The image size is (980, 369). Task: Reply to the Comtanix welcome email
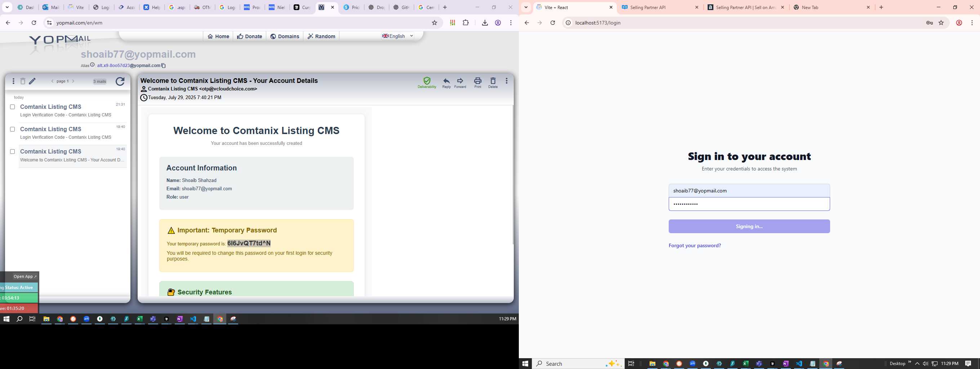click(x=446, y=83)
